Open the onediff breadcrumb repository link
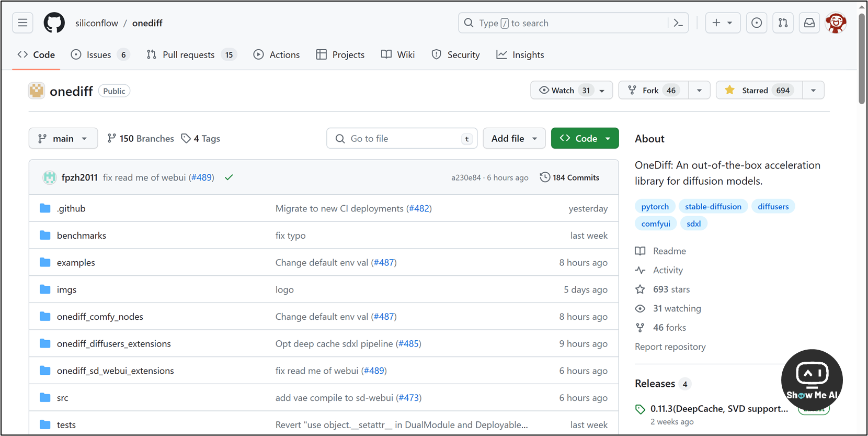Viewport: 868px width, 436px height. coord(147,23)
